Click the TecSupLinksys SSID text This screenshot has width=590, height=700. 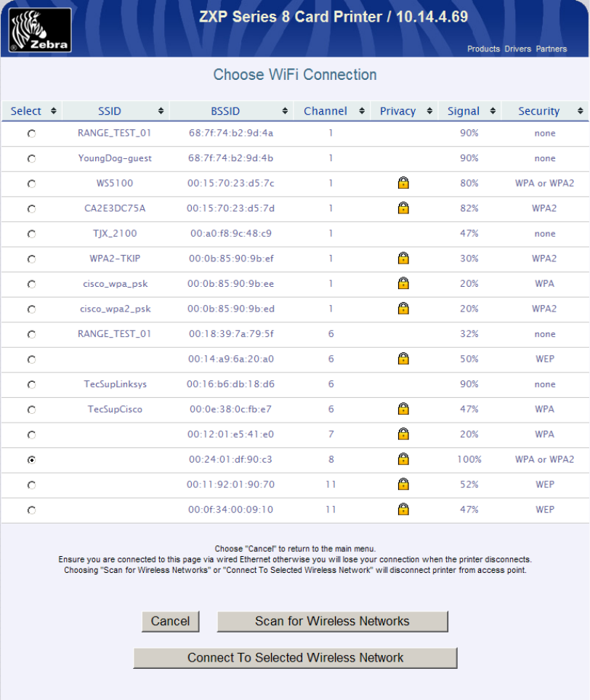tap(116, 384)
